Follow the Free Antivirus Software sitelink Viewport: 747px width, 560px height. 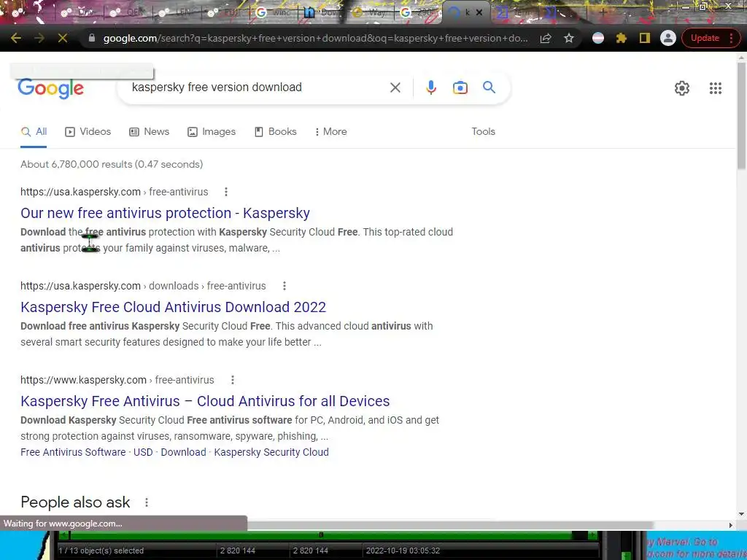coord(73,452)
